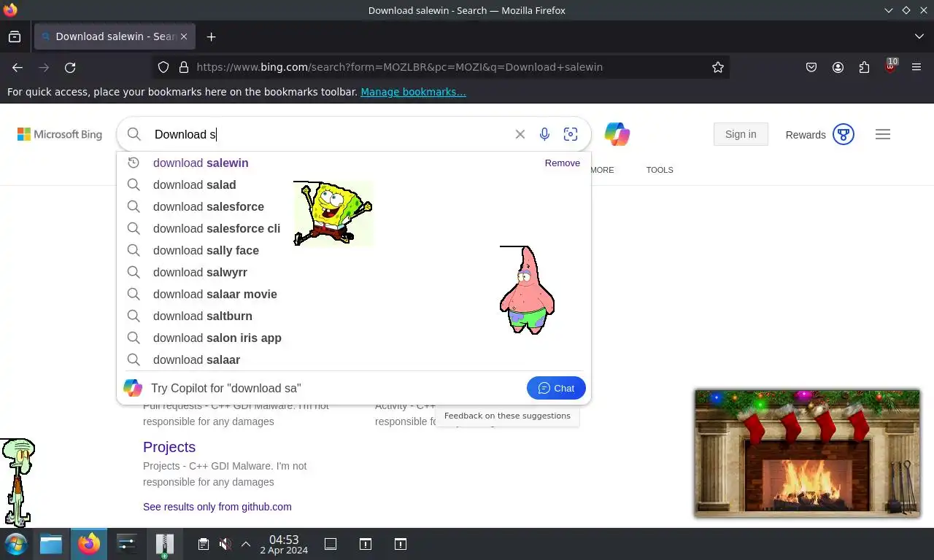
Task: Unmute the audio volume tray icon
Action: pyautogui.click(x=225, y=544)
